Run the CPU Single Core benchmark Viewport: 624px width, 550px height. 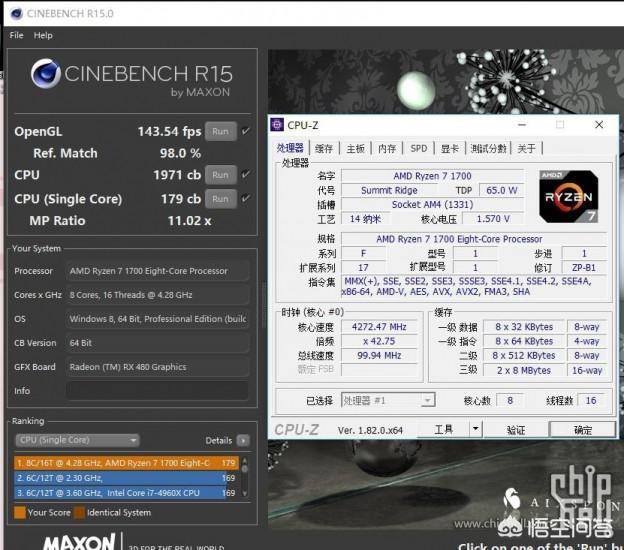(x=220, y=199)
